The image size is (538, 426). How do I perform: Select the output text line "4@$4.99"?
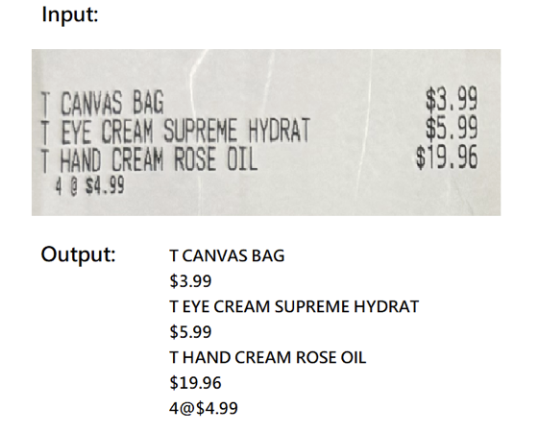(203, 408)
